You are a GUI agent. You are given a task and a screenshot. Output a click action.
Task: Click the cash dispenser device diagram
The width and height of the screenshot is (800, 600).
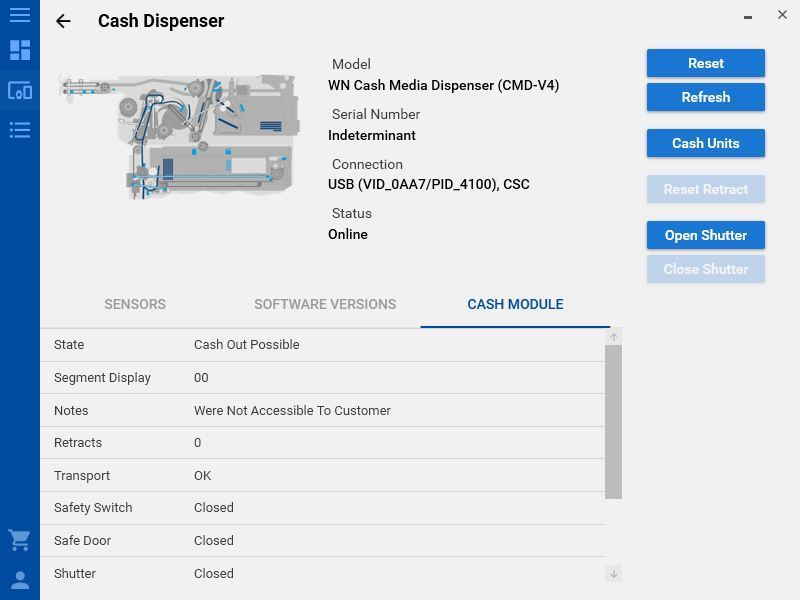click(180, 135)
